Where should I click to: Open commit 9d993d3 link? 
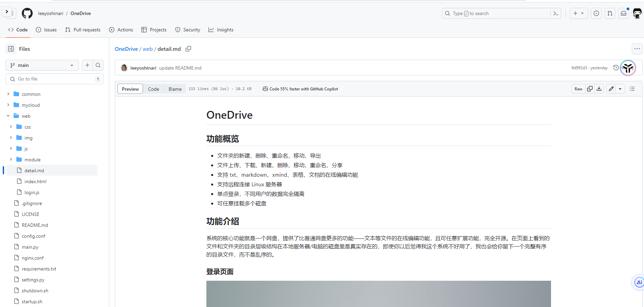(x=579, y=68)
